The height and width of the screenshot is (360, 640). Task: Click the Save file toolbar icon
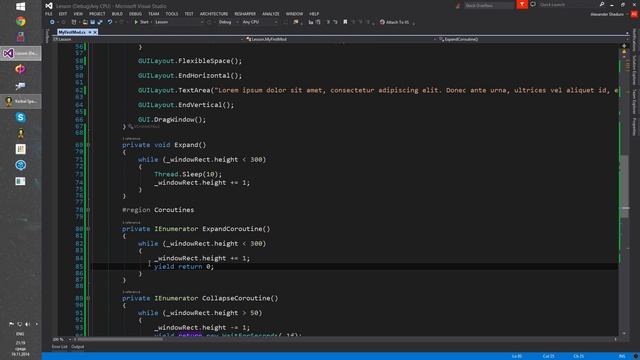coord(93,22)
